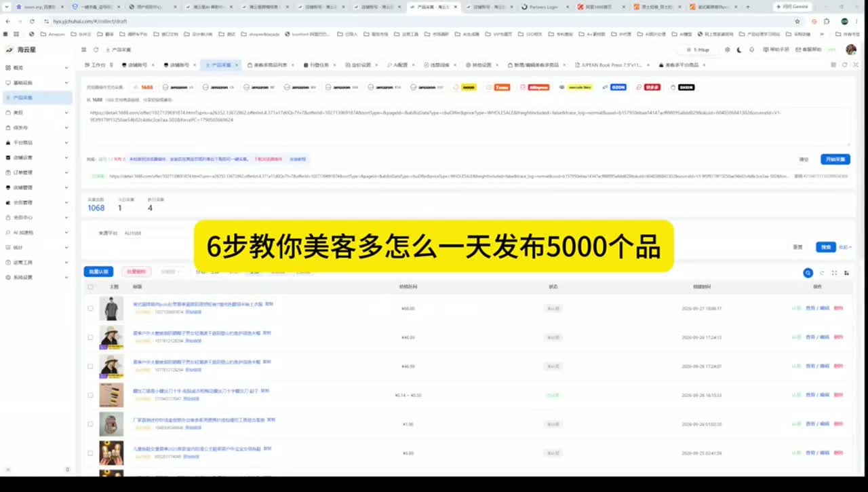
Task: Switch to the 美客多商品列表 page tab
Action: pyautogui.click(x=269, y=64)
